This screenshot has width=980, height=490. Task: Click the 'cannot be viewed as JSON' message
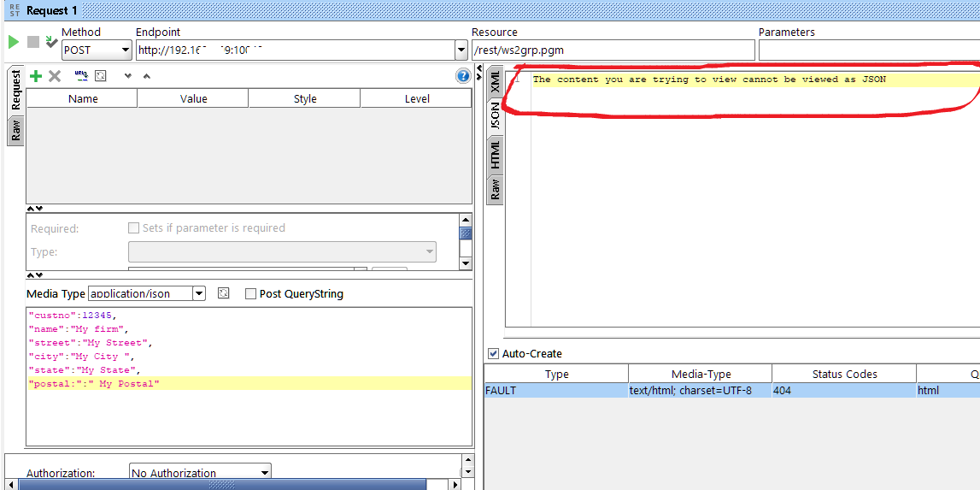click(709, 80)
